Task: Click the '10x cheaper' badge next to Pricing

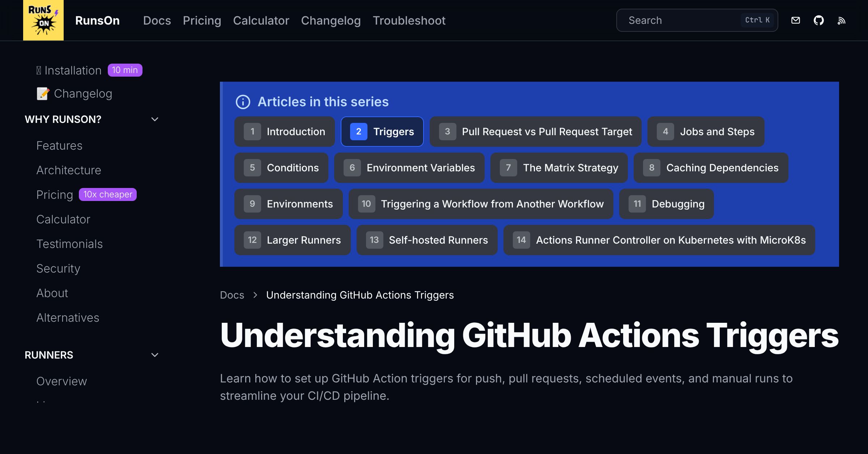Action: point(107,194)
